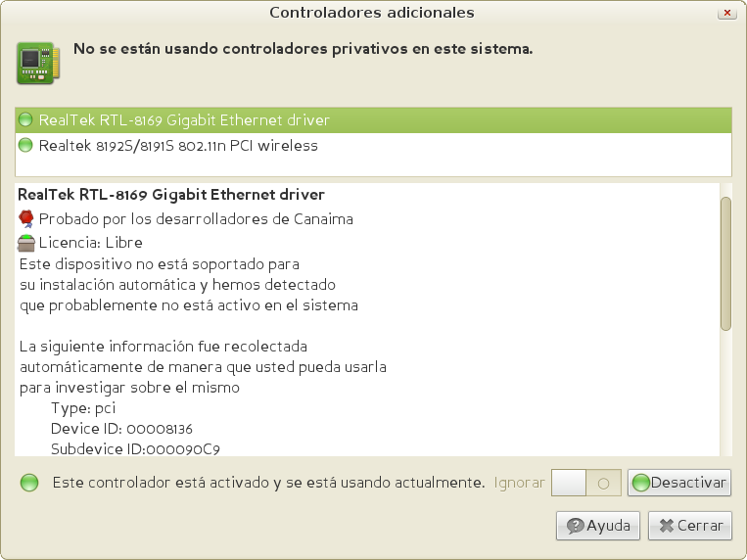
Task: Close the Controladores adicionales window
Action: (x=726, y=14)
